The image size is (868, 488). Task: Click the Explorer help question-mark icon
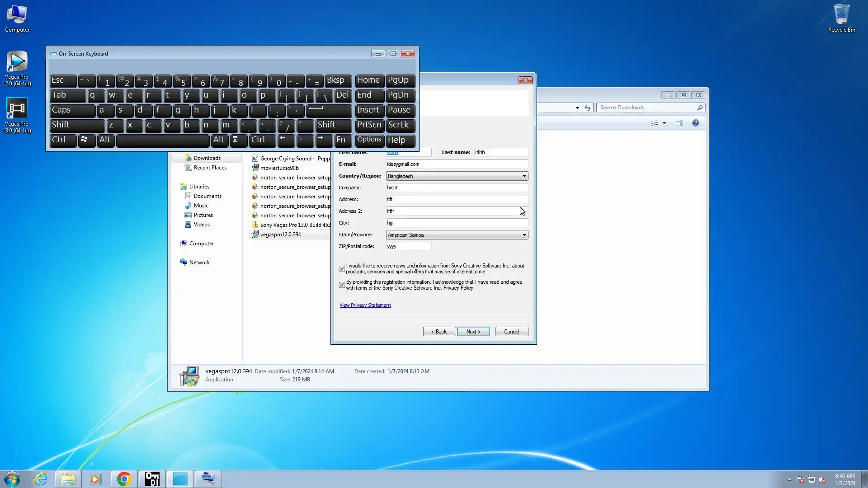(x=695, y=123)
